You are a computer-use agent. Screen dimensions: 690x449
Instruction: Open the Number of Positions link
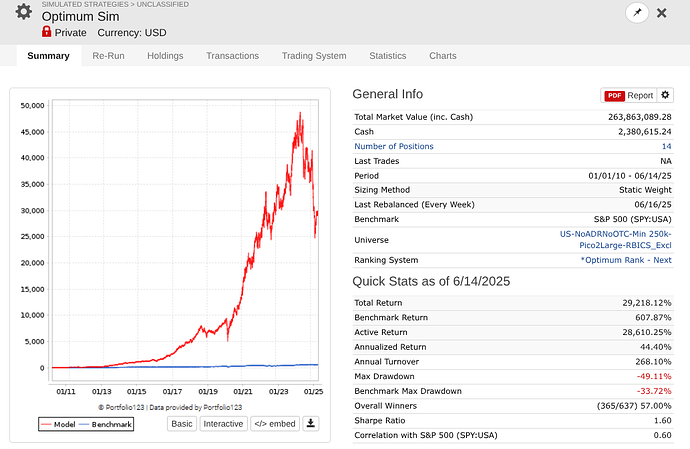point(394,146)
